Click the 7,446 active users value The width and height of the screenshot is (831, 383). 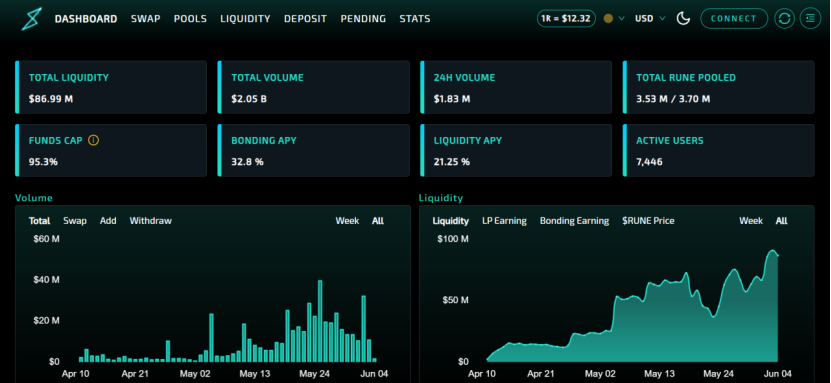(649, 162)
